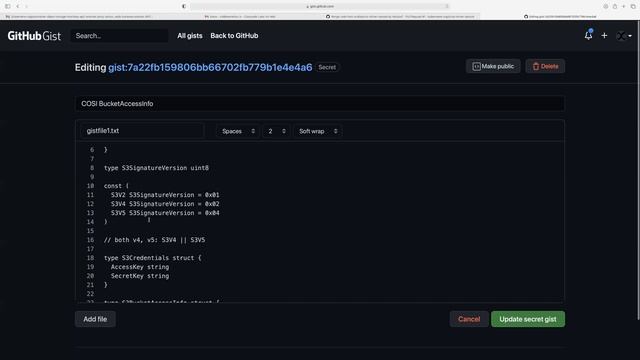Image resolution: width=640 pixels, height=360 pixels.
Task: Open the Soft wrap dropdown
Action: [x=318, y=131]
